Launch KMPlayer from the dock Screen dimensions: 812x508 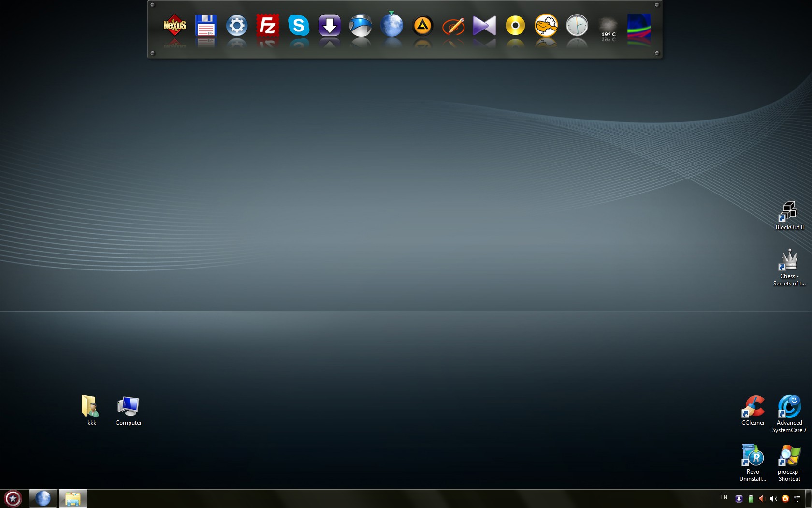tap(484, 26)
